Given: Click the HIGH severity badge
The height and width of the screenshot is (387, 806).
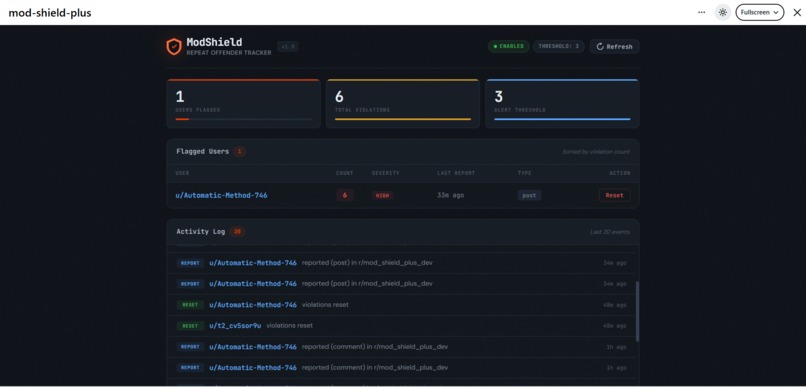Looking at the screenshot, I should [x=382, y=196].
